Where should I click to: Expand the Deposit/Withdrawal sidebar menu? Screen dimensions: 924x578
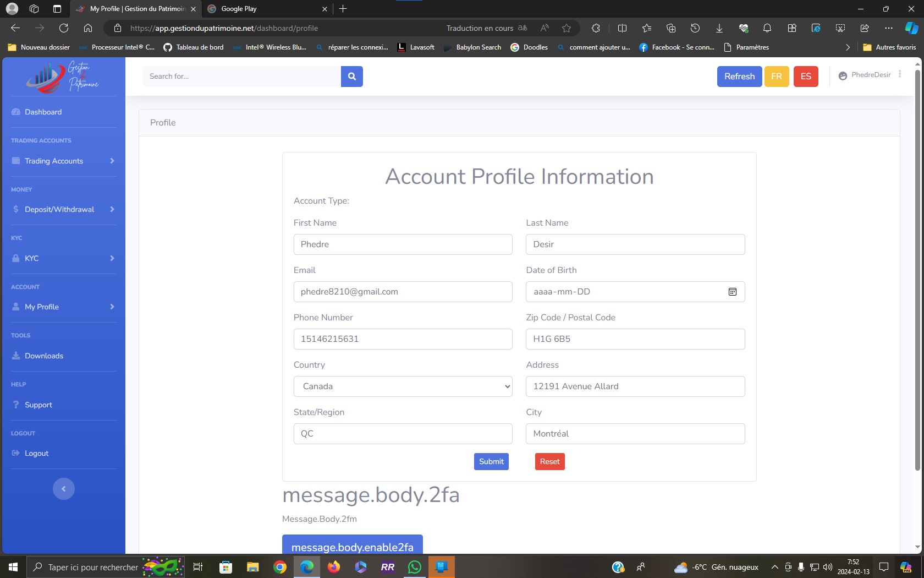pyautogui.click(x=63, y=209)
